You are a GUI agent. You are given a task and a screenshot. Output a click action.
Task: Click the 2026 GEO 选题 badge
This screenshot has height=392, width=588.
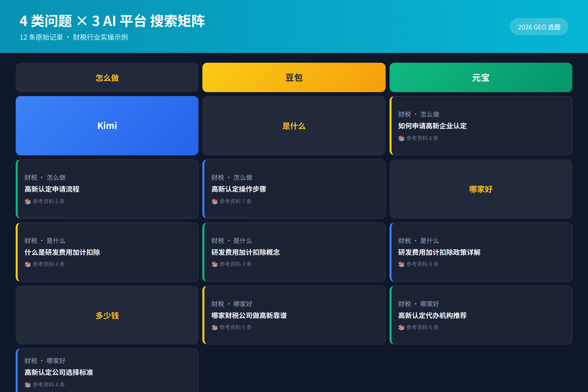pos(539,27)
